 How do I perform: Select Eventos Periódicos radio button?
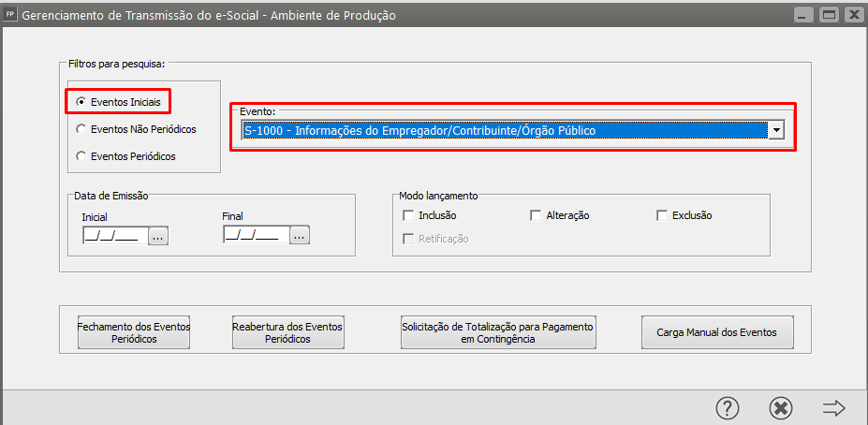[x=81, y=156]
